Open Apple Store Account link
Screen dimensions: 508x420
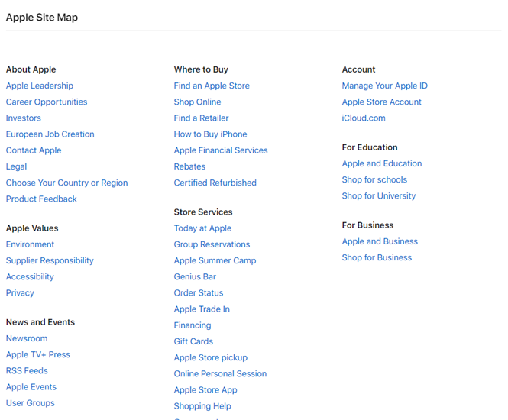point(382,102)
